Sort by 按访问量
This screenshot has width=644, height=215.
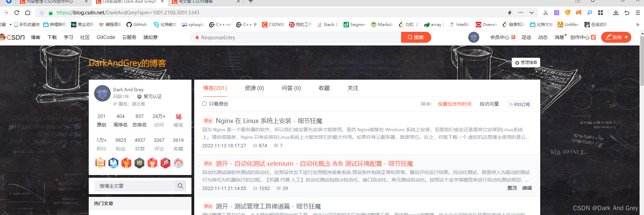click(489, 104)
